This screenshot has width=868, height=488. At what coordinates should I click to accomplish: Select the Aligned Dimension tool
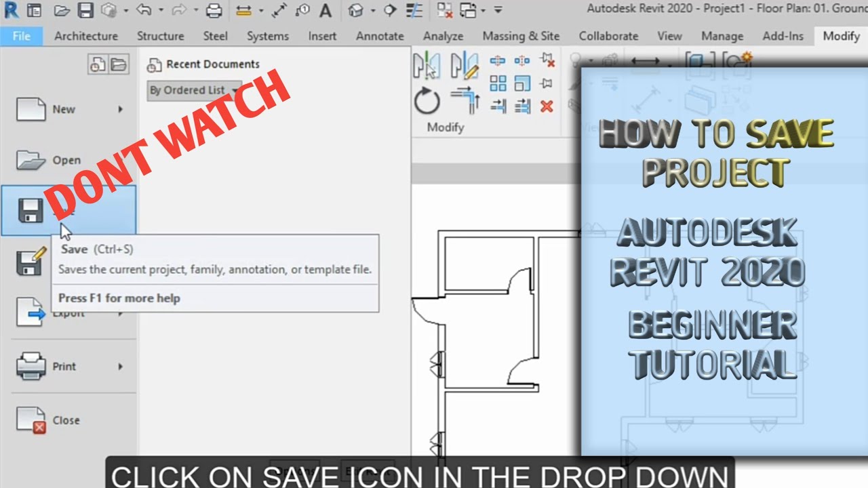[x=279, y=10]
